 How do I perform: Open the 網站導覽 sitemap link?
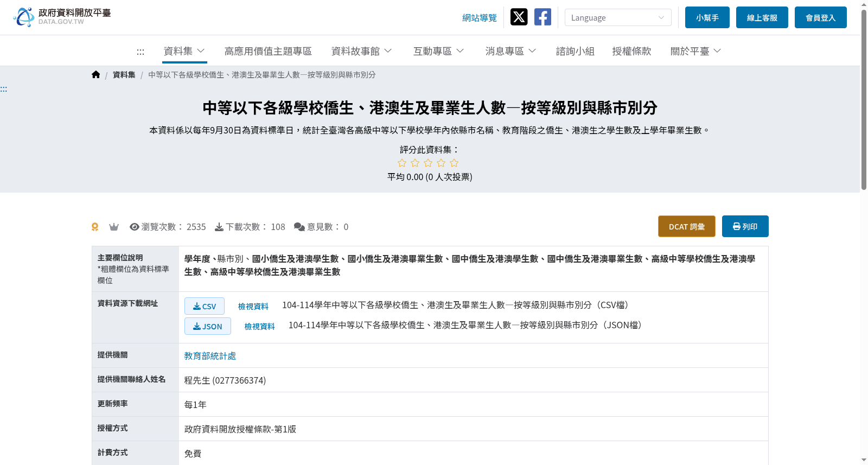tap(479, 18)
